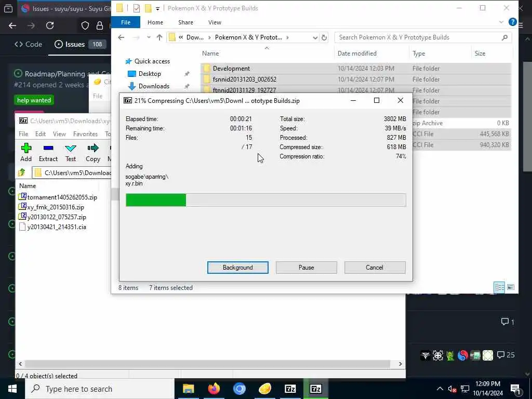Open the Share tab in Explorer ribbon
532x399 pixels.
[x=185, y=22]
